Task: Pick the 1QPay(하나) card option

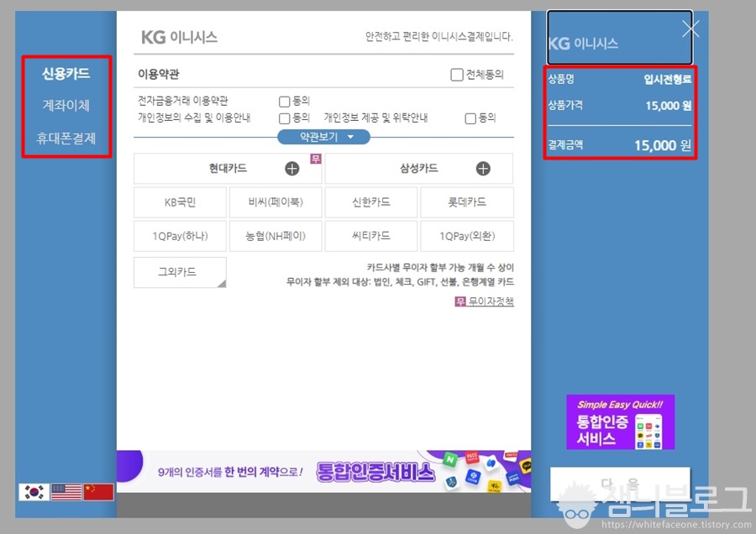Action: (180, 236)
